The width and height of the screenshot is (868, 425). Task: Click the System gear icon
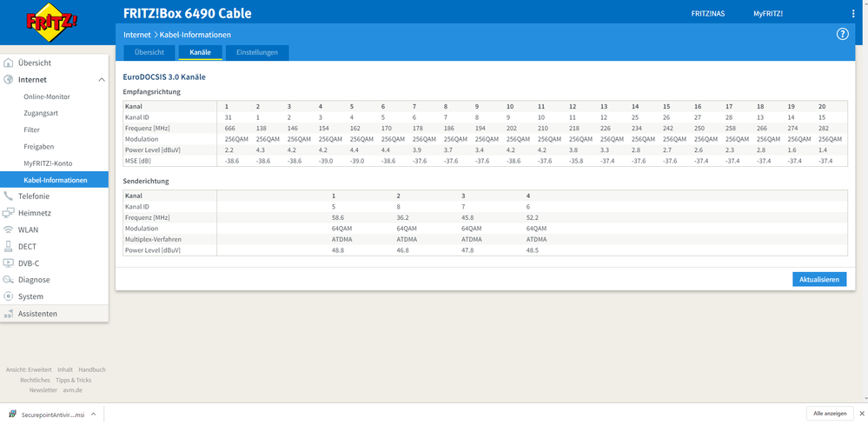pyautogui.click(x=9, y=296)
